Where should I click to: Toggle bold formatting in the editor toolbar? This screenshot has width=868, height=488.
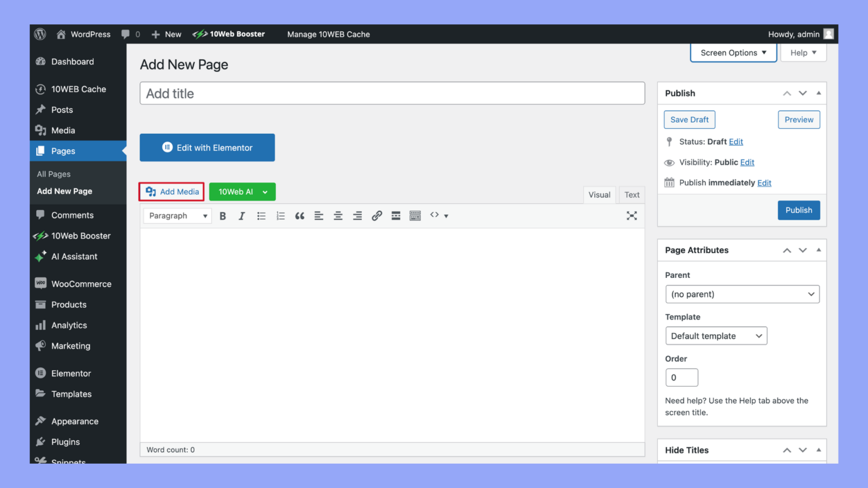click(223, 215)
